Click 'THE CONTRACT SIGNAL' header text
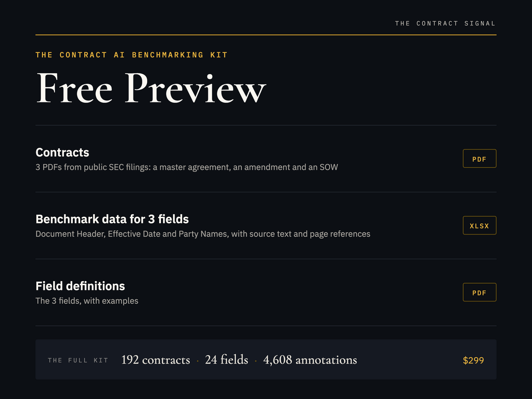This screenshot has width=532, height=399. click(445, 23)
